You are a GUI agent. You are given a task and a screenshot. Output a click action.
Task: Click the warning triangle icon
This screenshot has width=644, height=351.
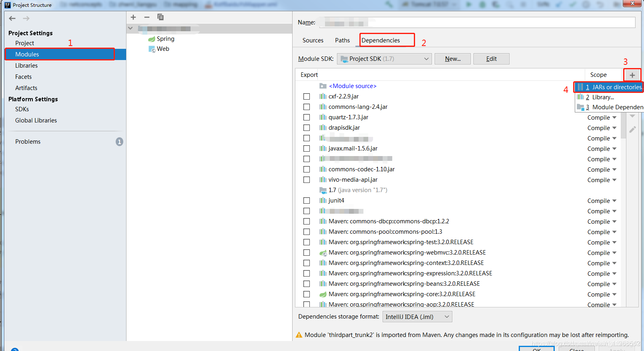tap(299, 335)
